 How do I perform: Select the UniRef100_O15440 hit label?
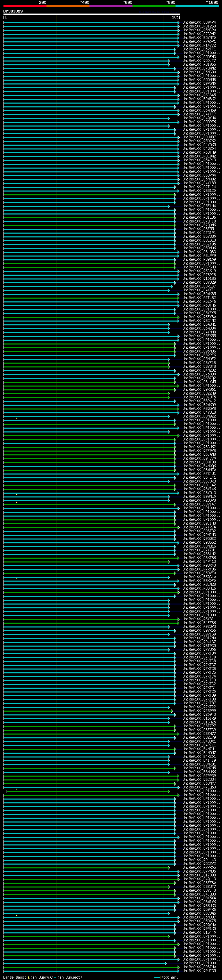[x=199, y=932]
